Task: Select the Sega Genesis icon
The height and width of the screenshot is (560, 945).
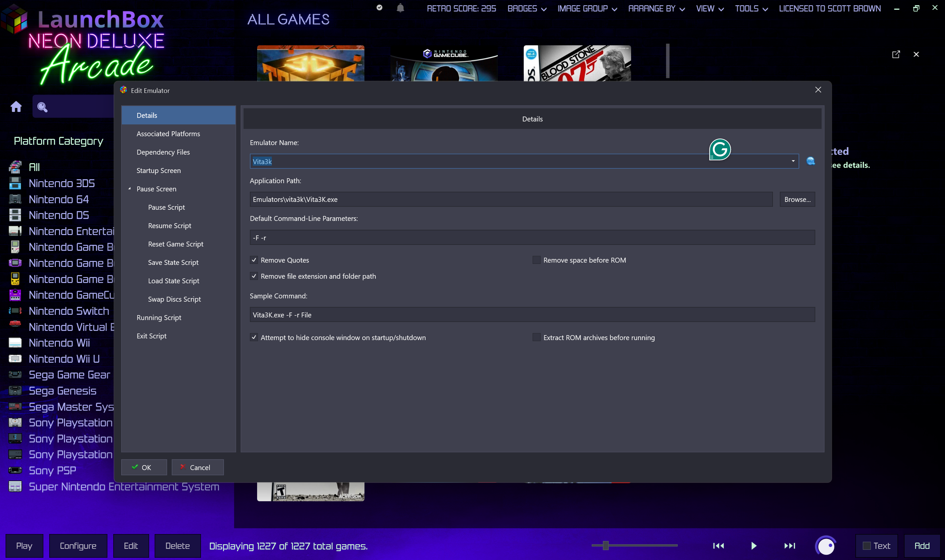Action: pos(15,391)
